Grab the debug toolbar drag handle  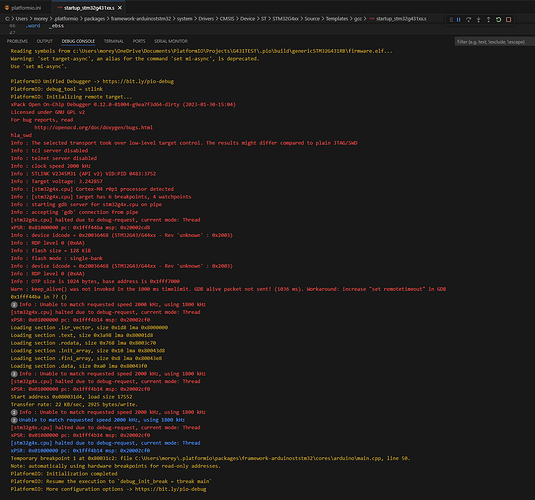[451, 20]
